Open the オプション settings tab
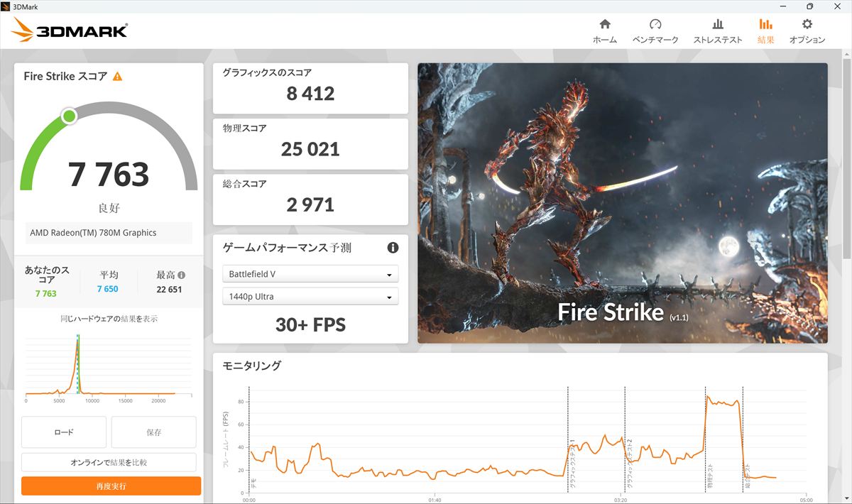 pos(807,31)
